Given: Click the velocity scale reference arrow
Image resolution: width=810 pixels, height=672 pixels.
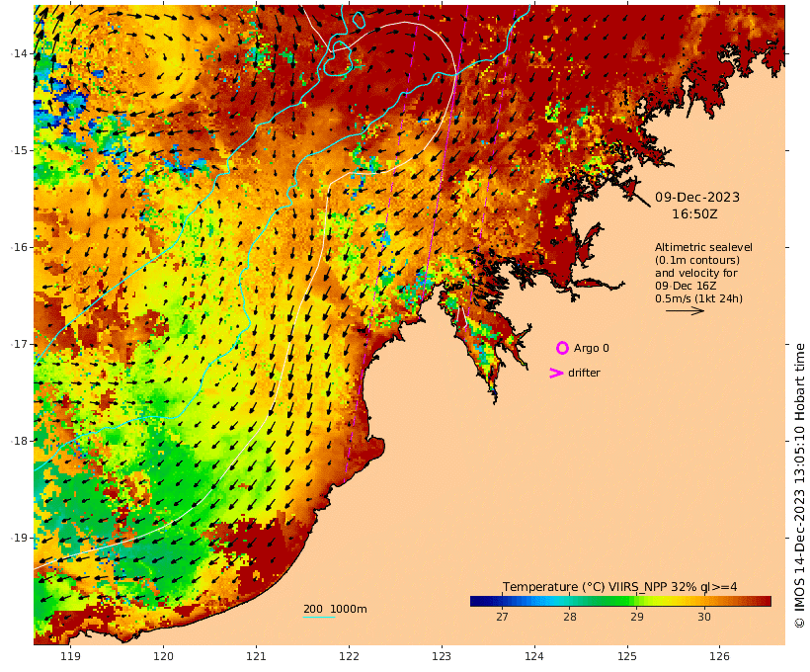Looking at the screenshot, I should click(685, 310).
